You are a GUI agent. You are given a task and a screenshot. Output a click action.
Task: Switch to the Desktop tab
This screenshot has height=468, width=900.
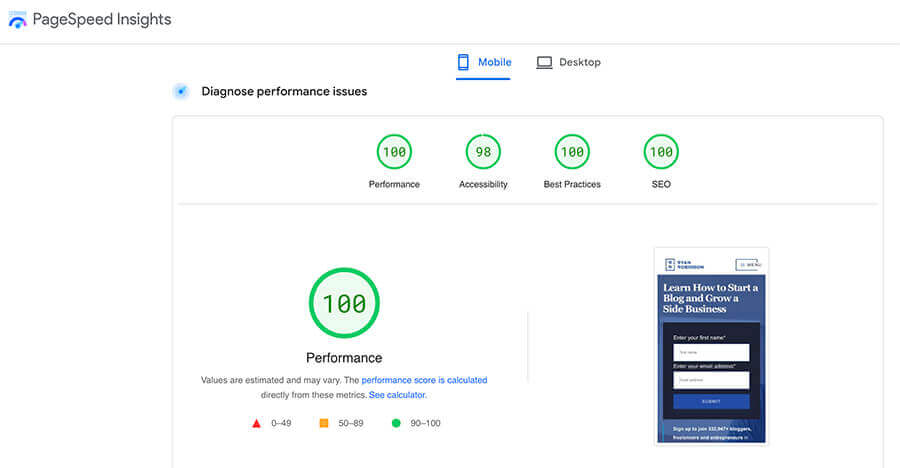coord(568,62)
